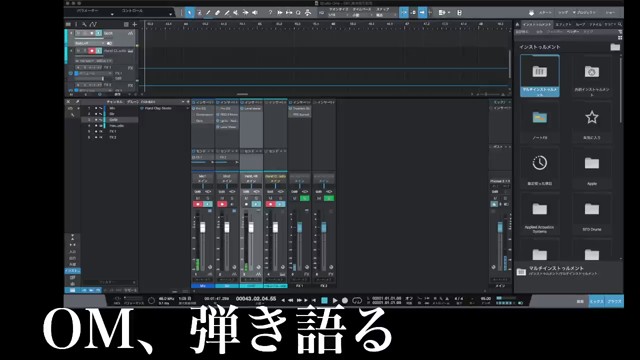Click the browser search magnifier icon

coord(620,24)
